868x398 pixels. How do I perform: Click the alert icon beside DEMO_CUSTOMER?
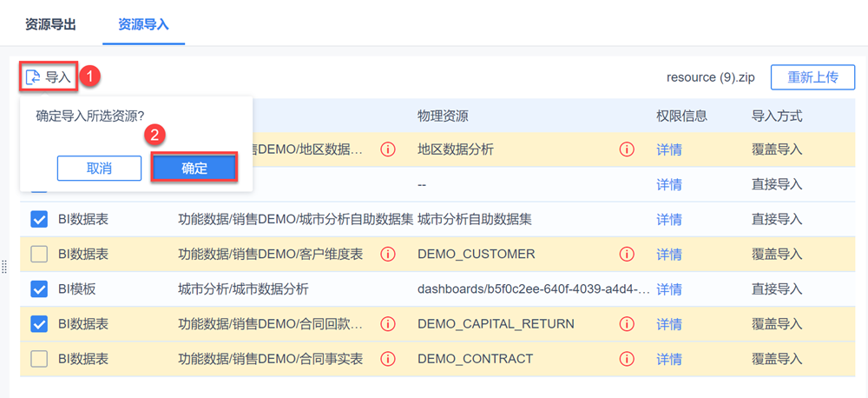[627, 254]
